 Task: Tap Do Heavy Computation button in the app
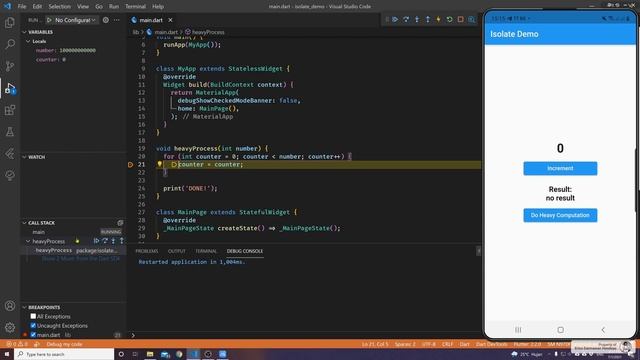tap(560, 215)
